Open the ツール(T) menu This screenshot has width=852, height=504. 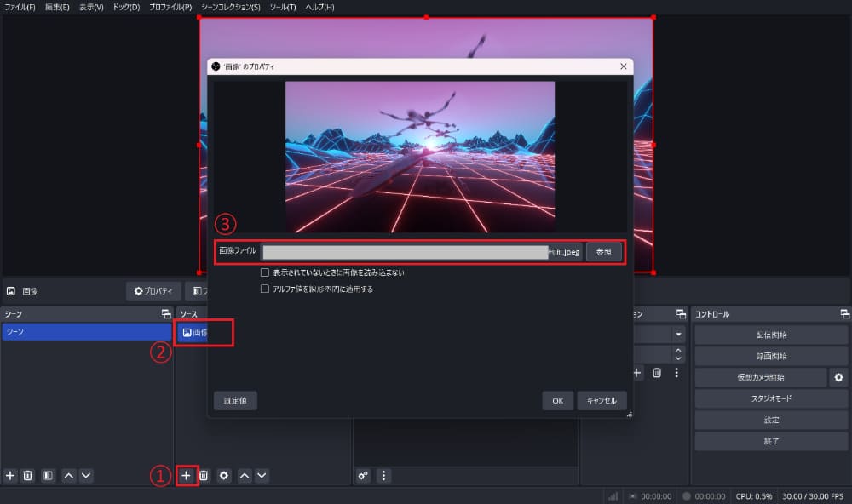pyautogui.click(x=283, y=7)
